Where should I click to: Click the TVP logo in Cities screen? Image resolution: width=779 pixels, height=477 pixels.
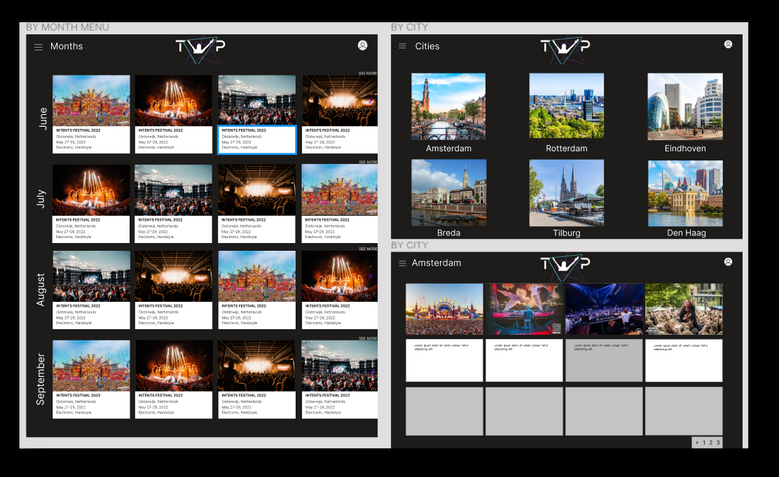click(565, 49)
